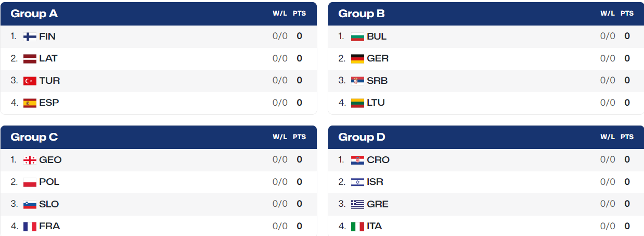Open the FRA team entry
Screen dimensions: 644x236
pyautogui.click(x=49, y=226)
